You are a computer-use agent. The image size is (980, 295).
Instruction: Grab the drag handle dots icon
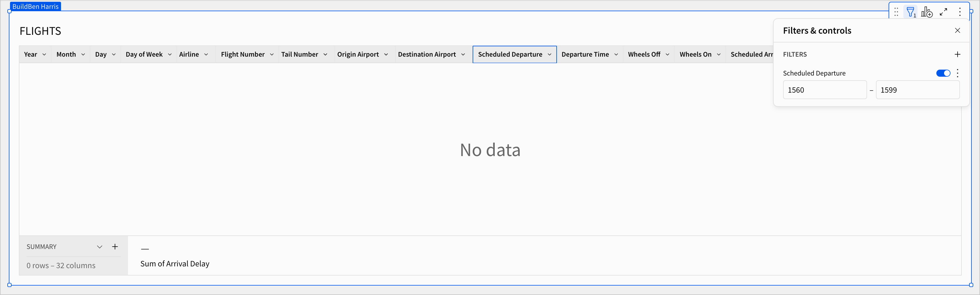pyautogui.click(x=896, y=12)
